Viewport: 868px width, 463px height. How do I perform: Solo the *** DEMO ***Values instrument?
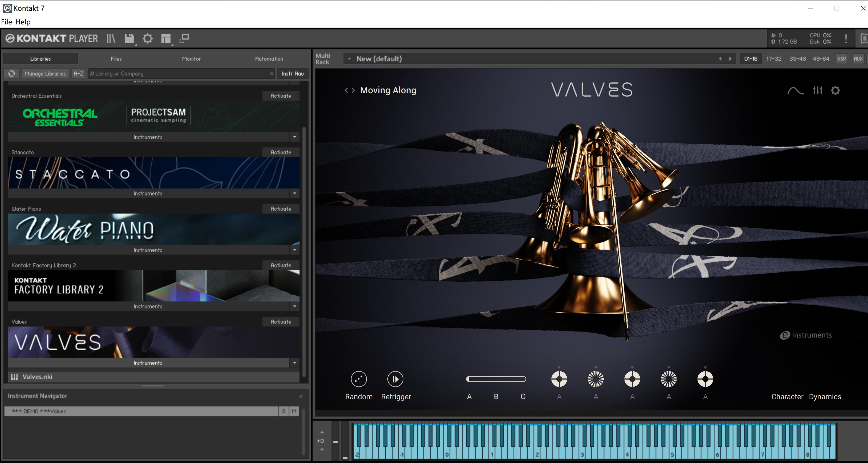point(284,411)
